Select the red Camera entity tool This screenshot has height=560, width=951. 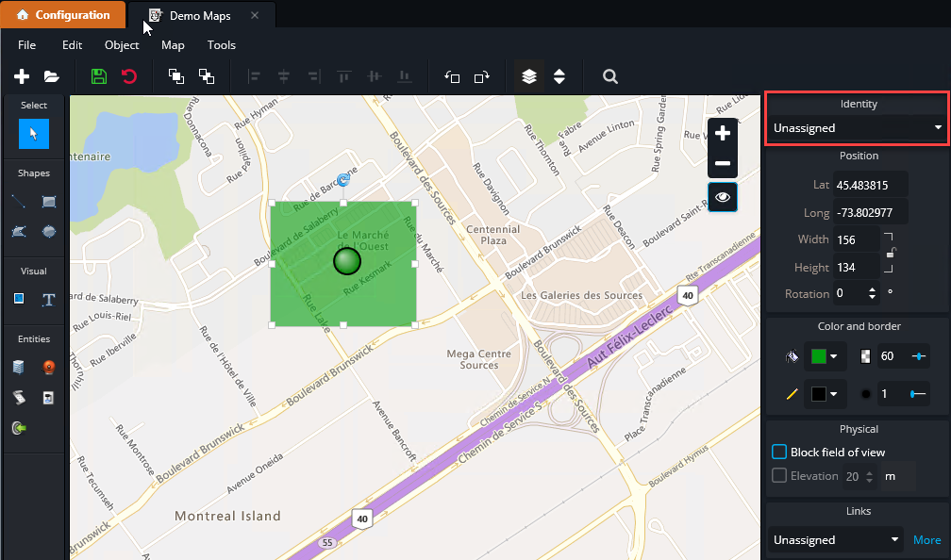49,367
